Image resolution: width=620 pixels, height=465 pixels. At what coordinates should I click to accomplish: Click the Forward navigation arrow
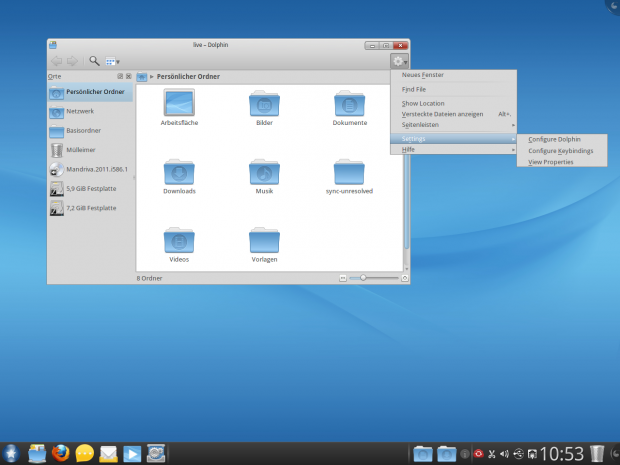pos(72,61)
